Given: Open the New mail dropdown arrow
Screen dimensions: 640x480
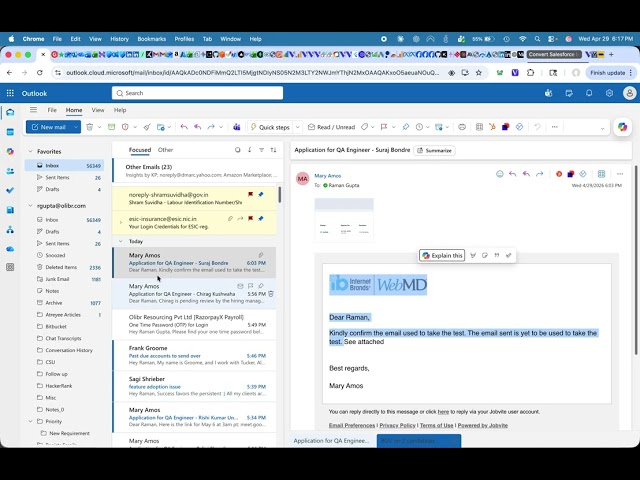Looking at the screenshot, I should point(76,127).
